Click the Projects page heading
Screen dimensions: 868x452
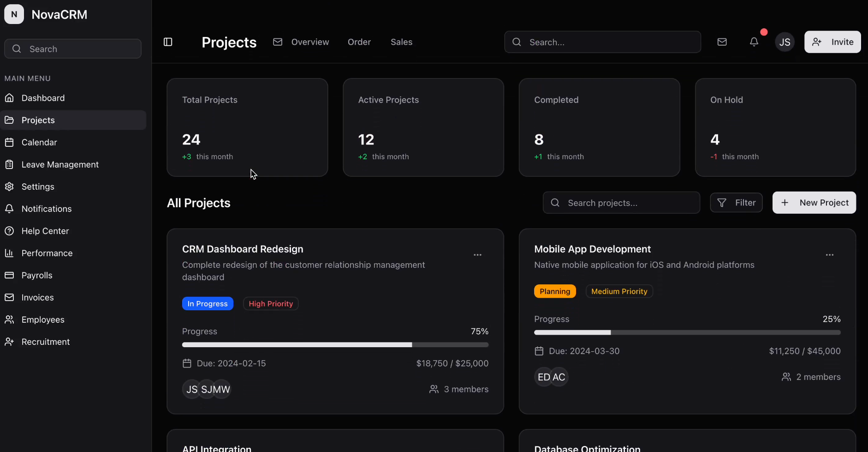coord(229,42)
